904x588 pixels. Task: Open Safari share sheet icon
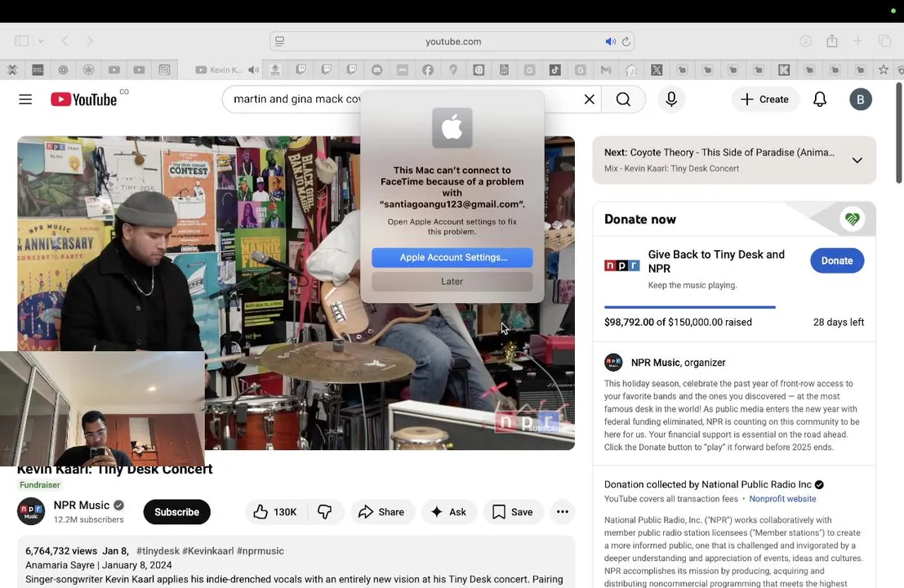point(832,40)
